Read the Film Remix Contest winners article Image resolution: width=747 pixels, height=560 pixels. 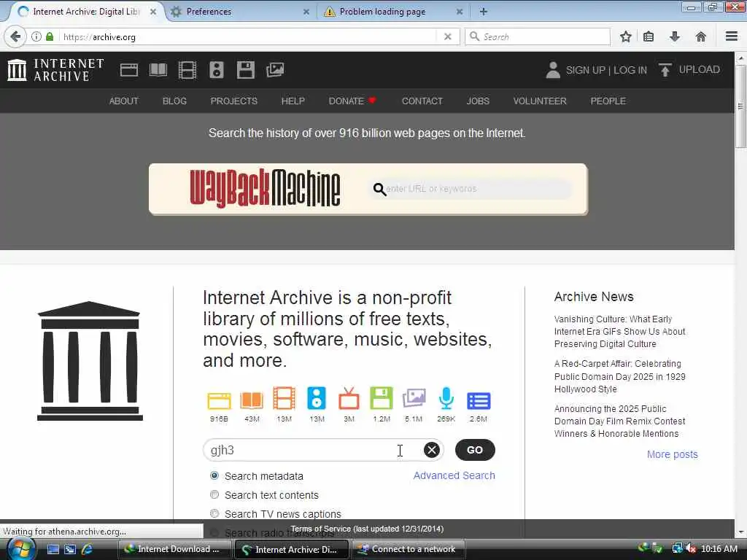tap(619, 421)
